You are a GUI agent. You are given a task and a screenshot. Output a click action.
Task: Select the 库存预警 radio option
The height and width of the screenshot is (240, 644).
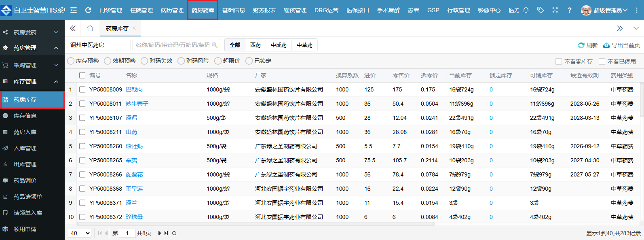point(71,61)
